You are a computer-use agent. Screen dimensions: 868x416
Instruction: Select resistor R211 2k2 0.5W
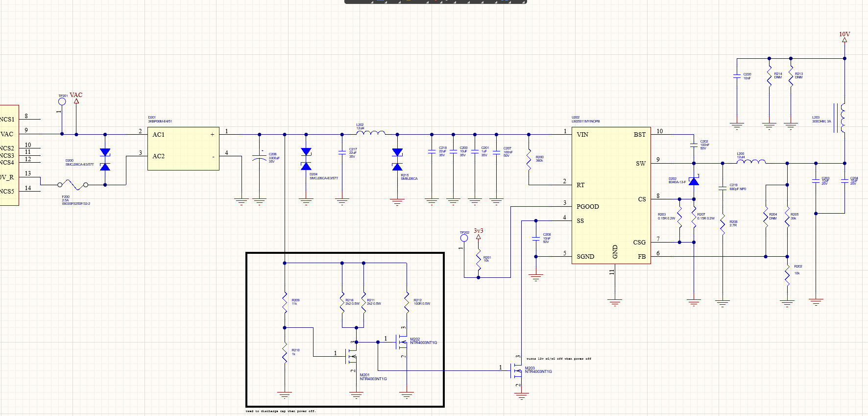(x=363, y=303)
